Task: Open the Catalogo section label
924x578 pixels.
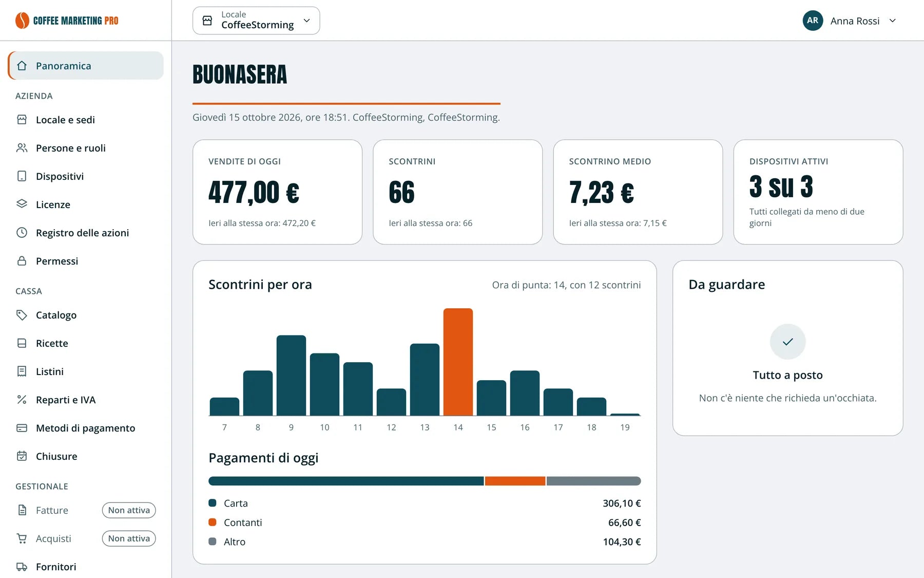Action: click(x=56, y=315)
